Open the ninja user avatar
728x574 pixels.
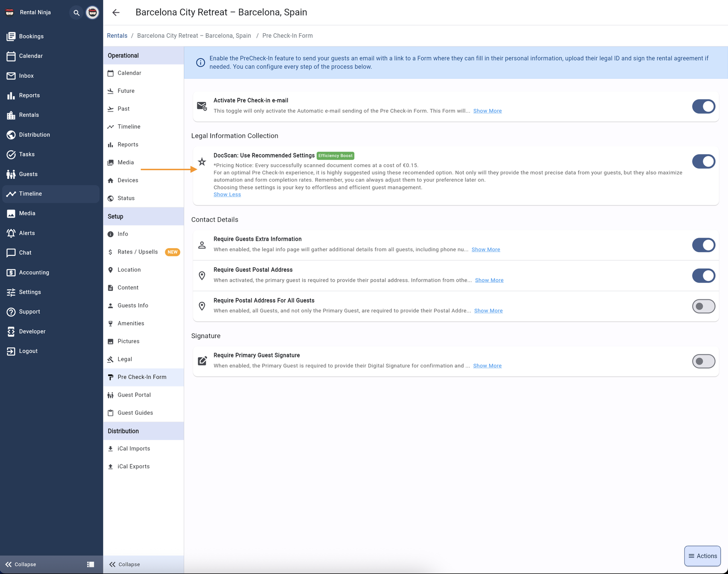pyautogui.click(x=92, y=13)
